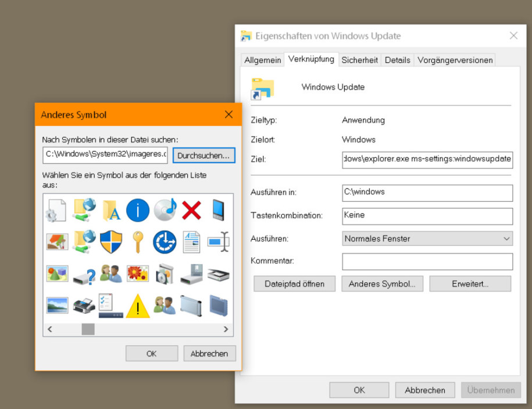Choose the checklist task icon

pos(111,305)
